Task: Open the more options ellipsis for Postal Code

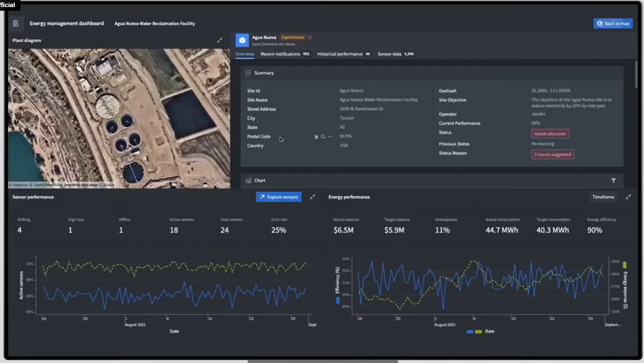Action: pyautogui.click(x=330, y=136)
